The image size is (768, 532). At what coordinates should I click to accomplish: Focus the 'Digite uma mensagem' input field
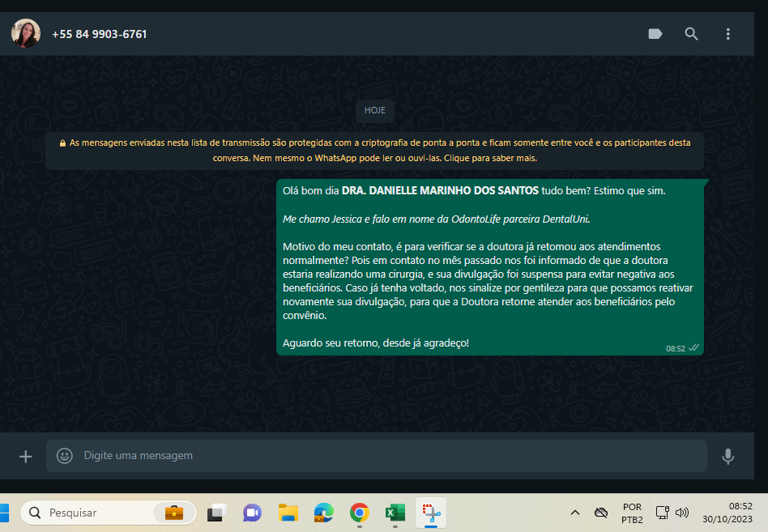[376, 456]
